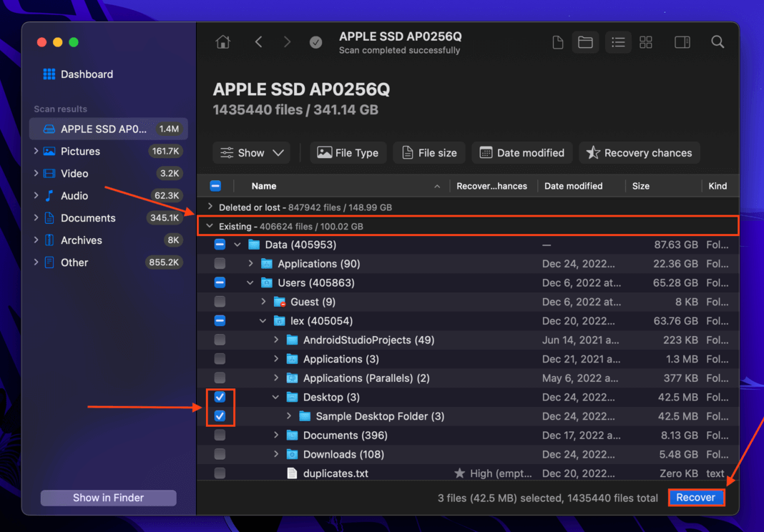Click the Guest folder icon
Image resolution: width=764 pixels, height=532 pixels.
pos(279,302)
